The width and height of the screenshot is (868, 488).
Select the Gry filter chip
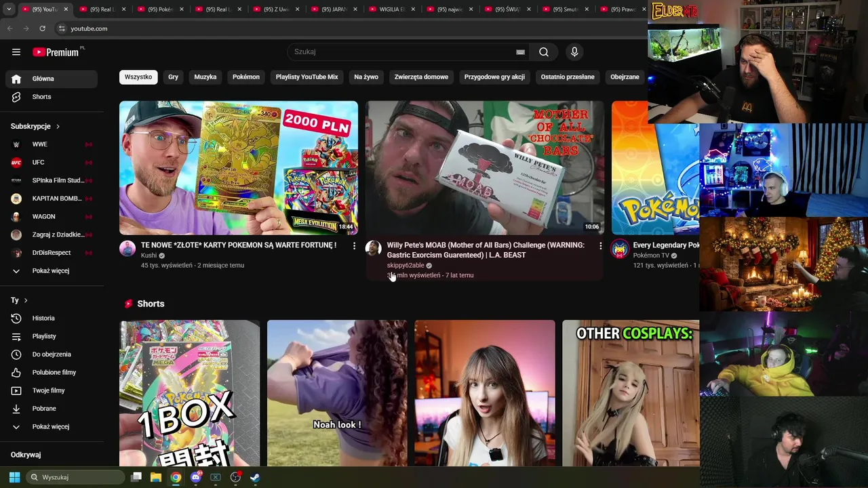tap(174, 77)
